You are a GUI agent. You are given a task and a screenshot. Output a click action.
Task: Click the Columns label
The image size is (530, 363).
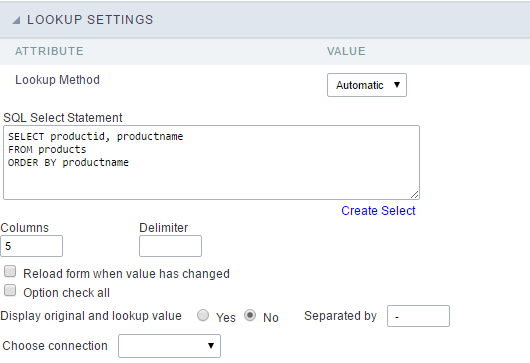coord(24,228)
